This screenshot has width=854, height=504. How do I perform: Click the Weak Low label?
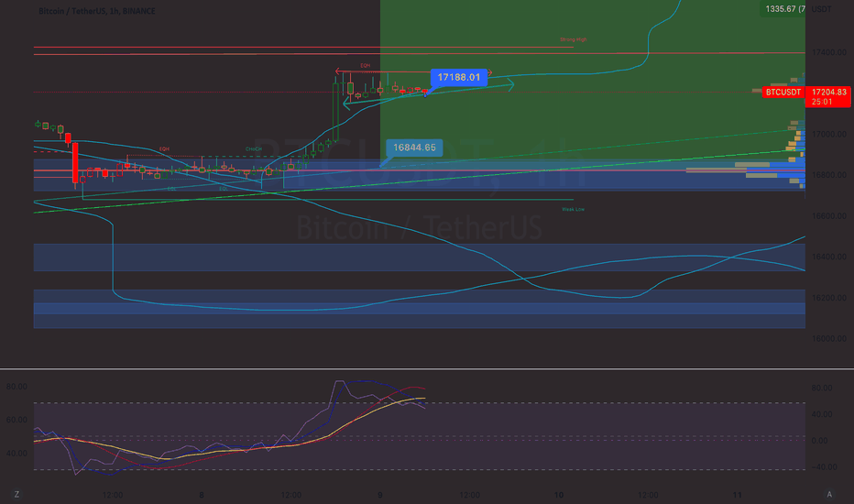click(573, 209)
